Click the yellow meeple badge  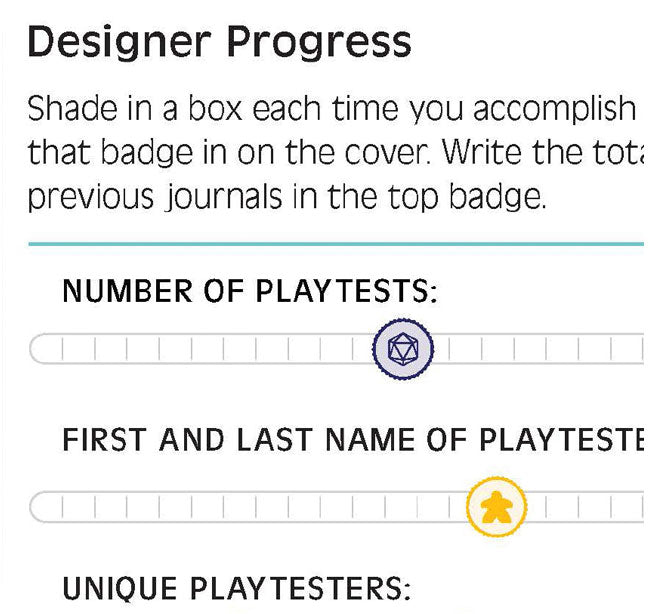click(x=497, y=507)
